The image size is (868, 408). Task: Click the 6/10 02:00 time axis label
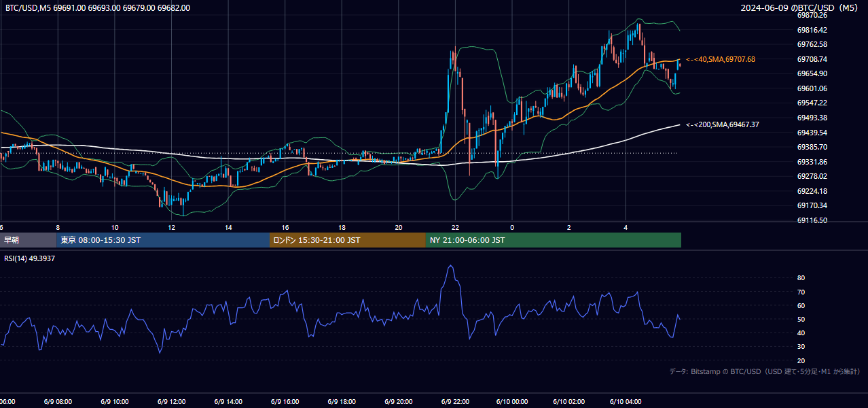click(x=569, y=402)
